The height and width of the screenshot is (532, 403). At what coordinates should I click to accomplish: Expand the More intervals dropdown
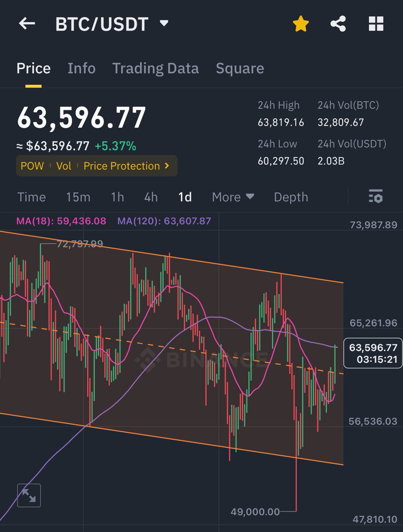pos(233,197)
